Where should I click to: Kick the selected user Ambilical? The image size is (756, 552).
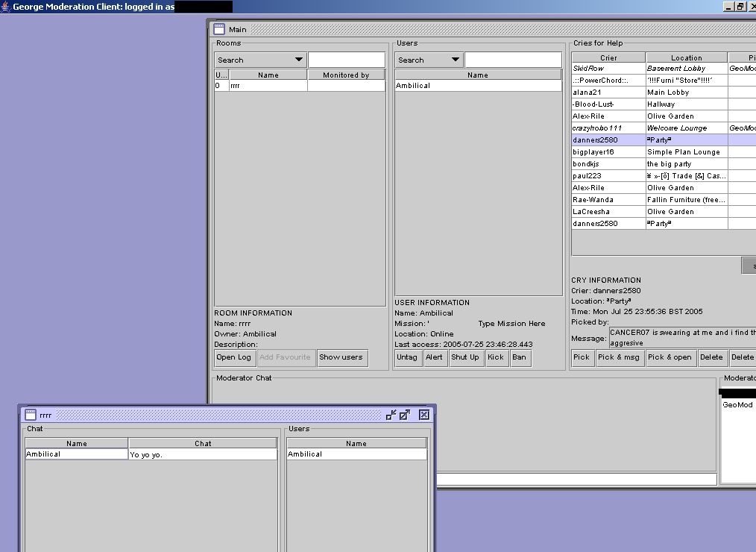click(495, 357)
